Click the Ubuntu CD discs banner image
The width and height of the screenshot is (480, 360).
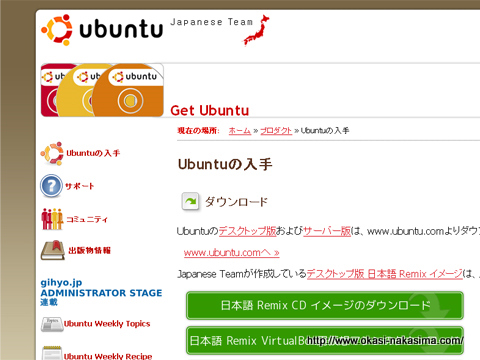point(102,90)
